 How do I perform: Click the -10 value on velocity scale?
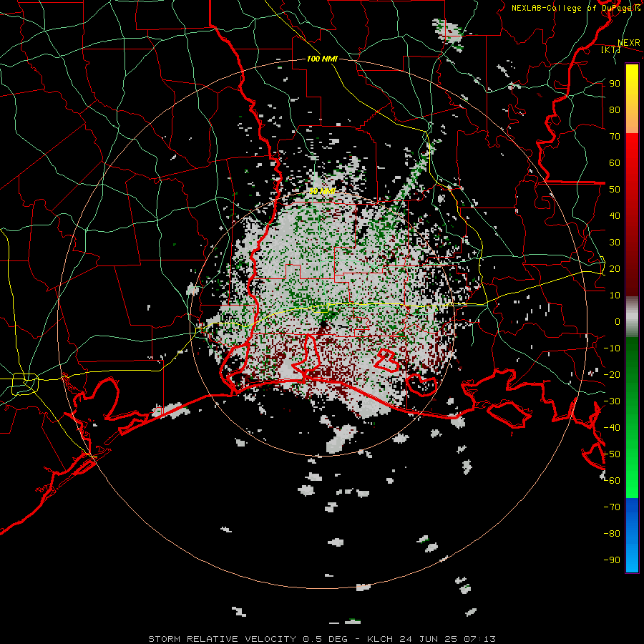pyautogui.click(x=612, y=348)
